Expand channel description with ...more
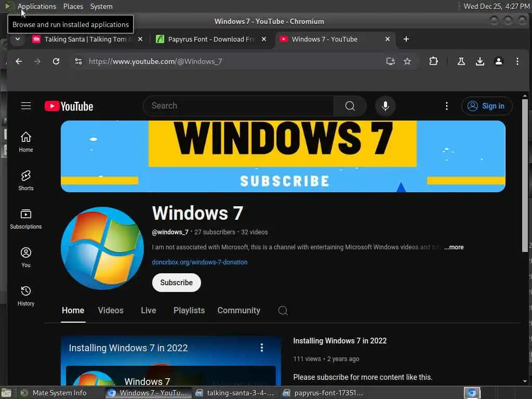532x399 pixels. [454, 247]
